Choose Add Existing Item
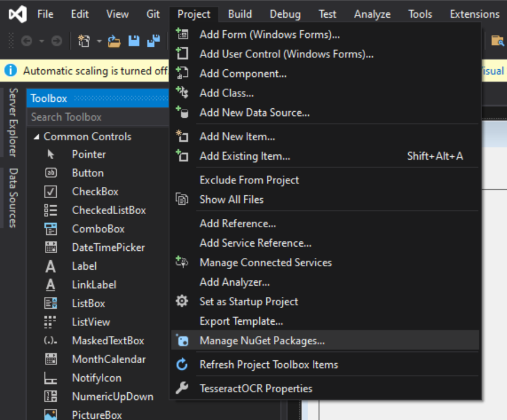This screenshot has height=420, width=507. 325,156
